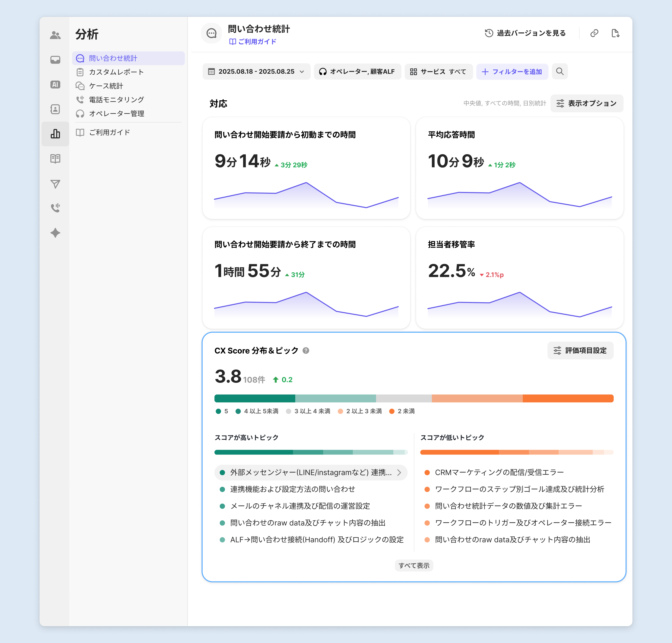Select 電話モニタリング in analytics menu
Image resolution: width=672 pixels, height=643 pixels.
point(116,100)
